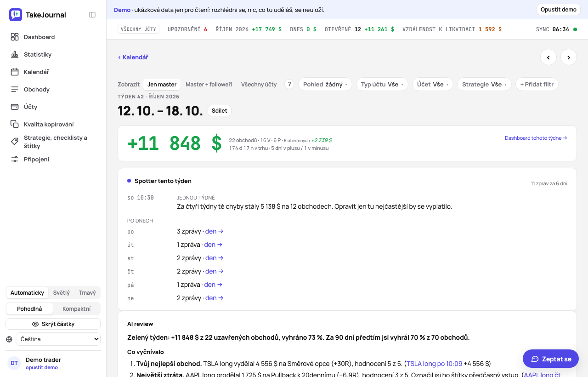This screenshot has width=588, height=377.
Task: Open Statistiky via its bar chart icon
Action: coord(15,54)
